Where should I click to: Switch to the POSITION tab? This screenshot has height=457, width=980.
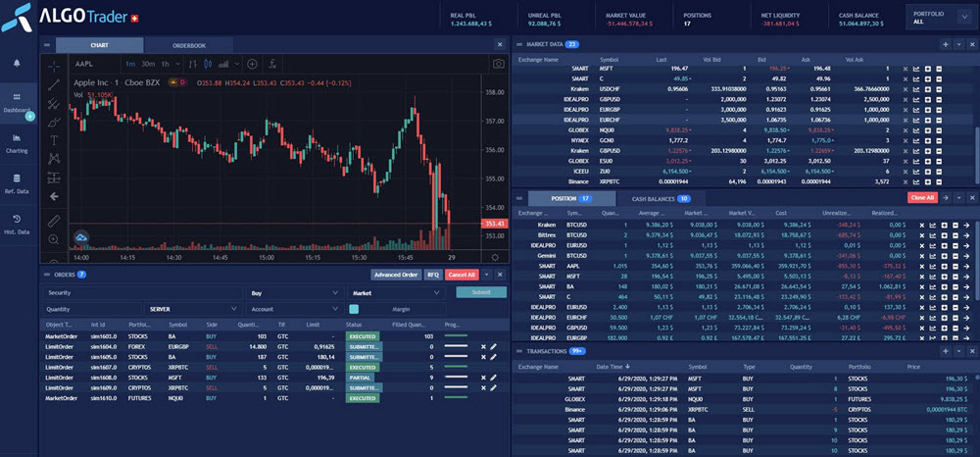[572, 198]
